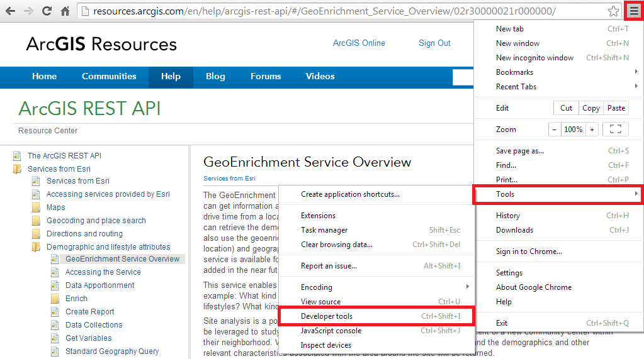
Task: Reload the page with the refresh icon
Action: point(47,11)
